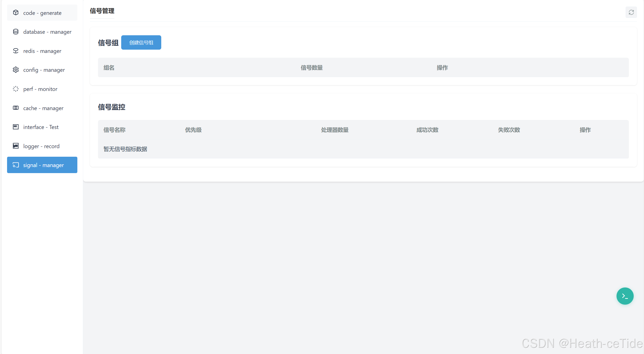Click the config - manager gear icon
Image resolution: width=644 pixels, height=354 pixels.
coord(16,70)
